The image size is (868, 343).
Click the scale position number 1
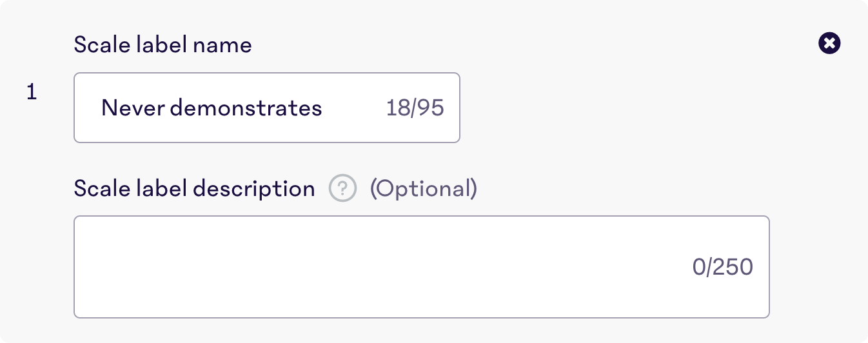tap(32, 93)
